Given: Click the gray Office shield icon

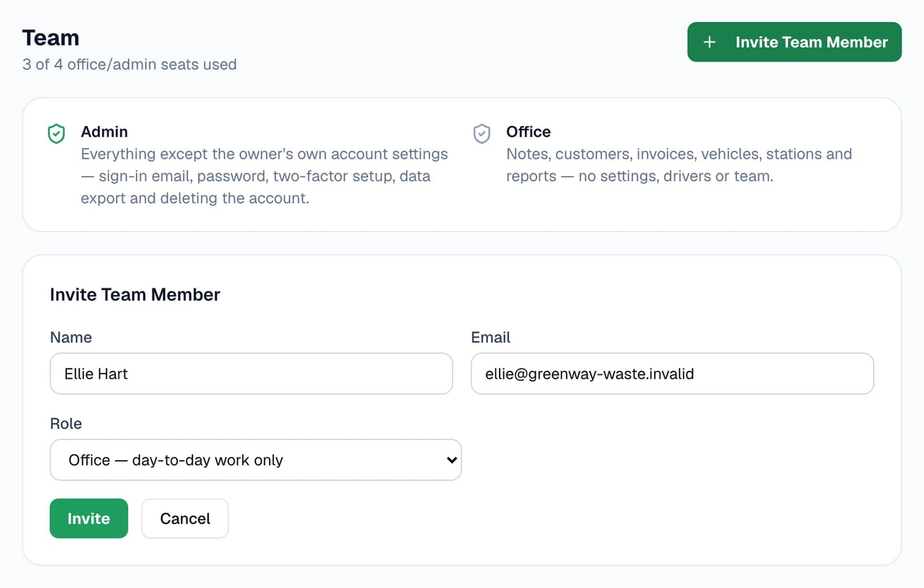Looking at the screenshot, I should pyautogui.click(x=482, y=133).
